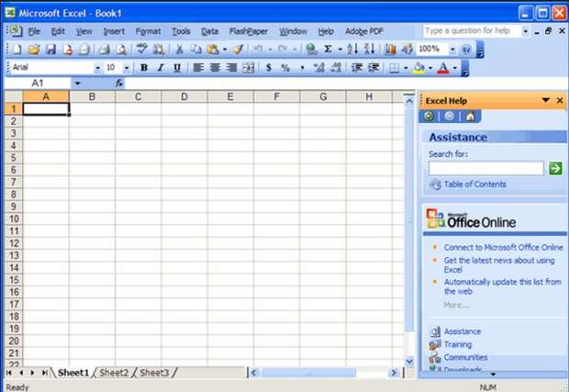Image resolution: width=569 pixels, height=392 pixels.
Task: Open the Format menu
Action: click(148, 31)
